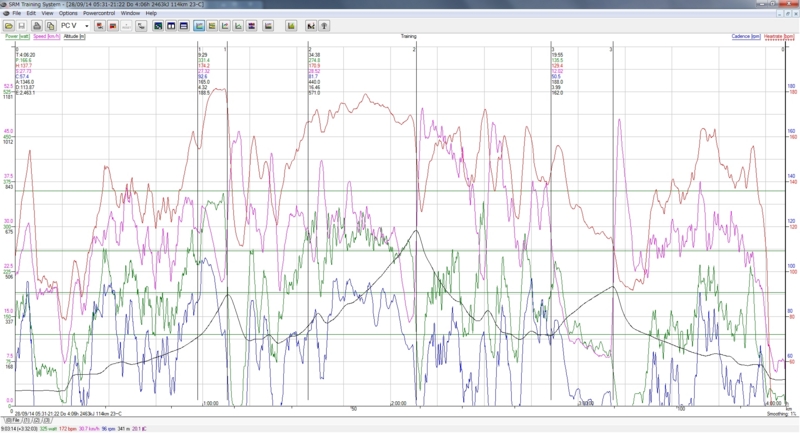Screen dimensions: 800x433
Task: Click the T:4:06:20 summary line
Action: click(26, 55)
